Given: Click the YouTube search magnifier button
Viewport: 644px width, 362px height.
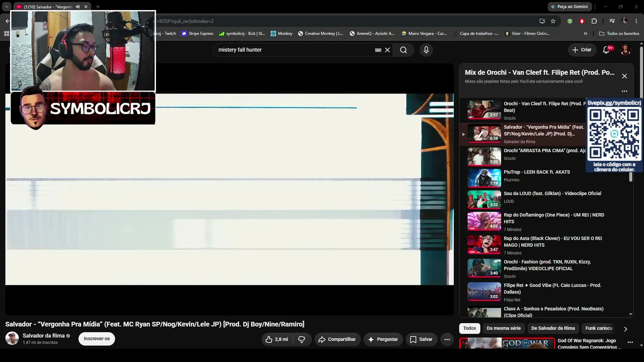Looking at the screenshot, I should (x=404, y=50).
